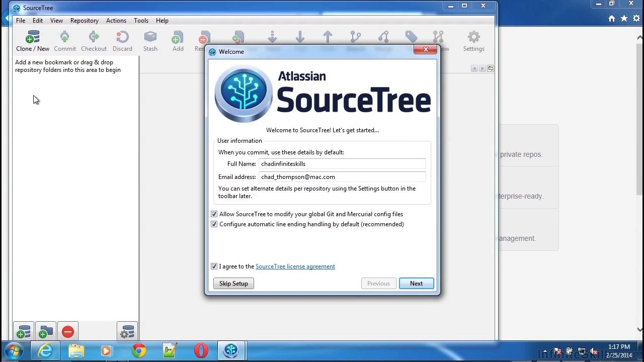The height and width of the screenshot is (362, 644).
Task: Click the add repository bookmark icon below the sidebar
Action: point(24,332)
